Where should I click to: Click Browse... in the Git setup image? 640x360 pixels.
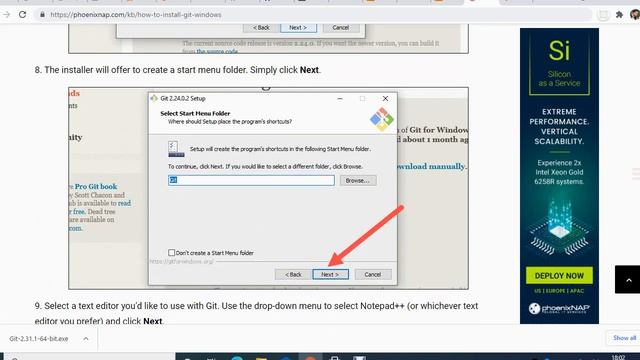[358, 180]
